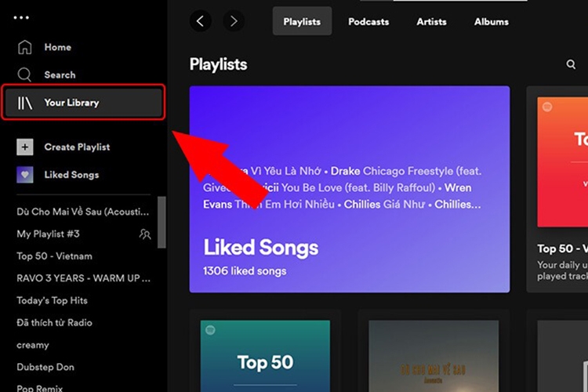
Task: Open the Dù Cho Mai Về Sau album cover
Action: 434,356
